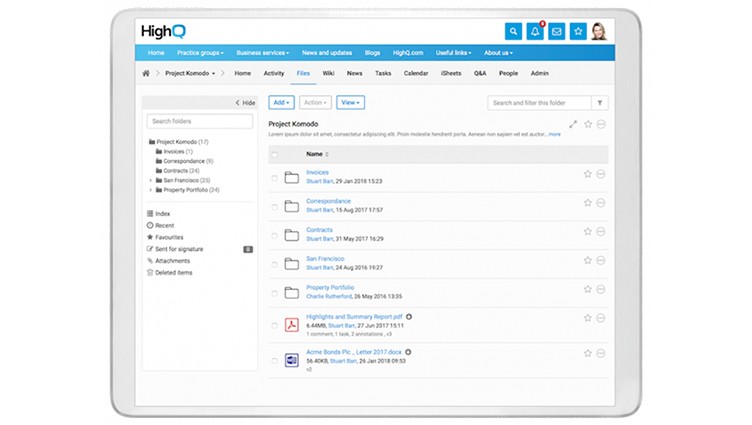Click the filter funnel icon
This screenshot has width=752, height=425.
tap(599, 103)
